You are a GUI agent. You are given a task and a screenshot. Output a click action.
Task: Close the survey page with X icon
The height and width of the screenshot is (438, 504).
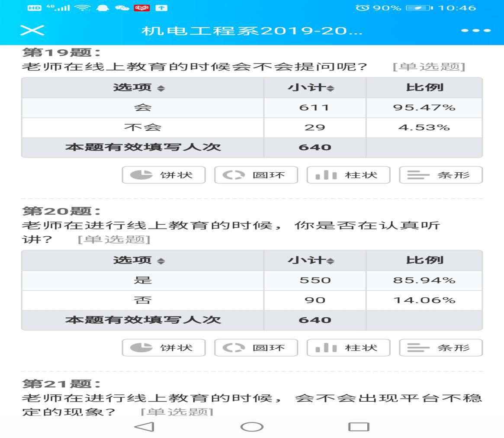click(x=32, y=31)
